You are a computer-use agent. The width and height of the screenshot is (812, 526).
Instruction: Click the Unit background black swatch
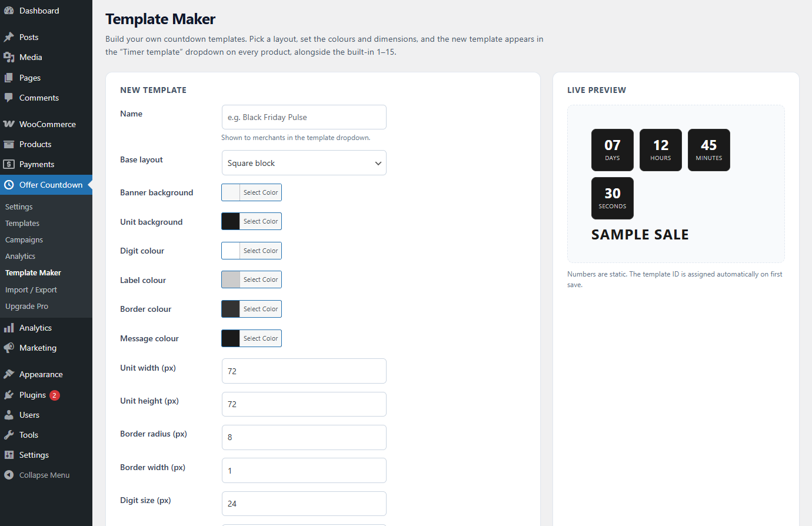pos(231,221)
